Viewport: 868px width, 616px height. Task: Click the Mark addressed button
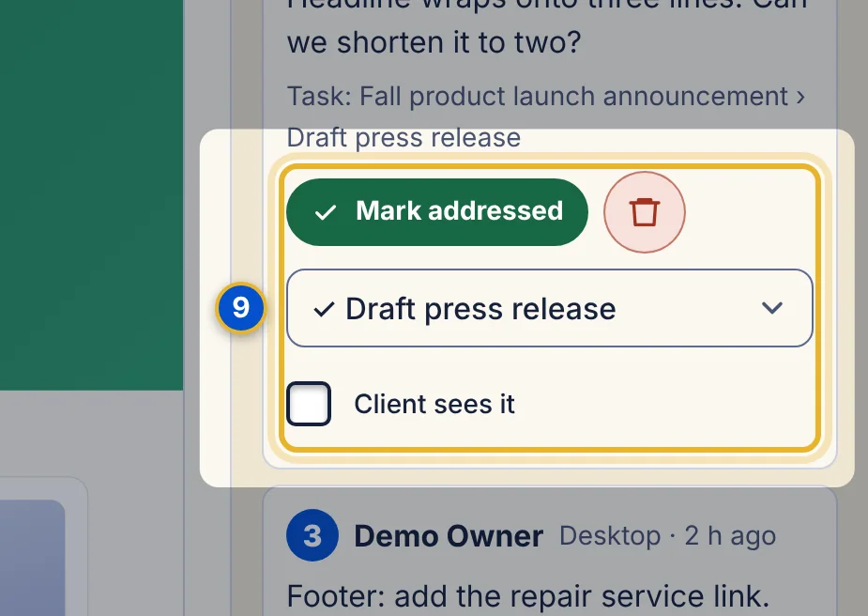436,211
